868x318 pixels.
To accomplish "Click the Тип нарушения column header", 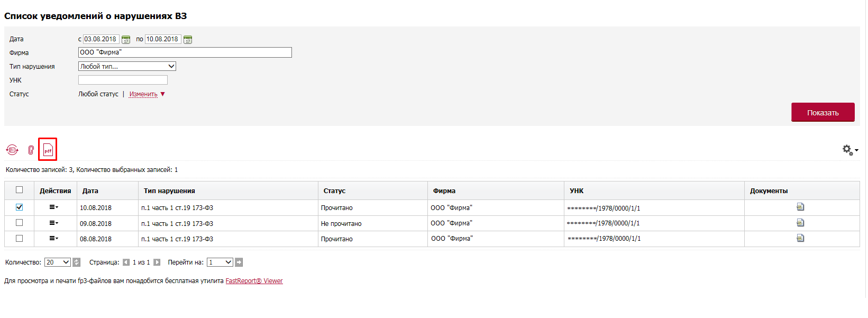I will (x=228, y=191).
